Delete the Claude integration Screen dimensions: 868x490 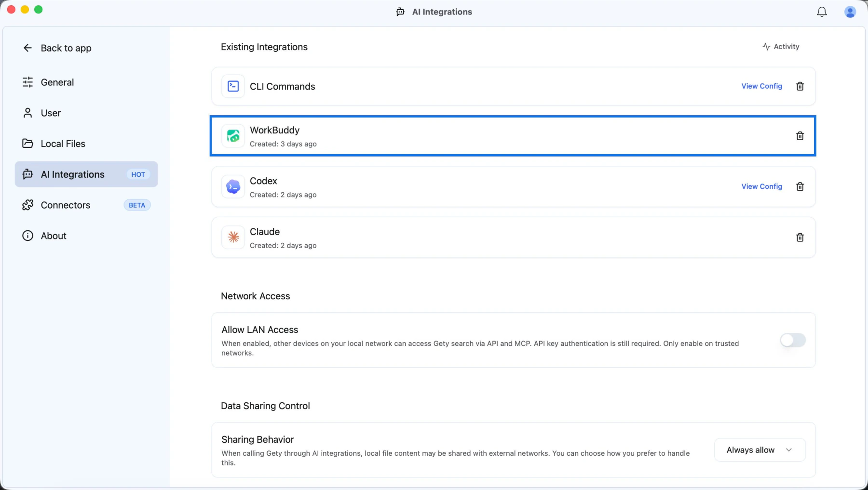click(800, 237)
